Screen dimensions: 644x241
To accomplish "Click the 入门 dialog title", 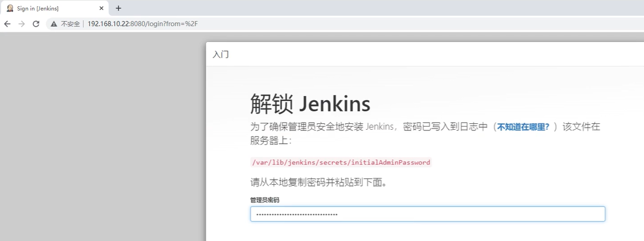I will click(221, 55).
